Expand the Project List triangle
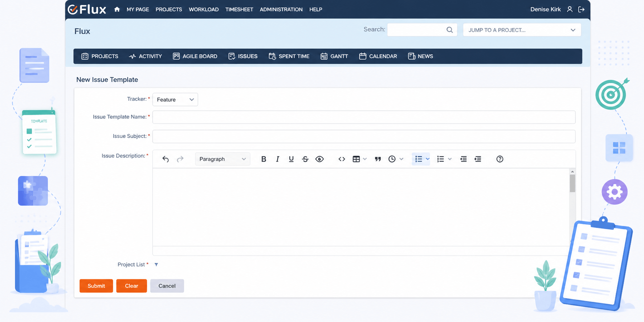The image size is (644, 322). pyautogui.click(x=156, y=265)
